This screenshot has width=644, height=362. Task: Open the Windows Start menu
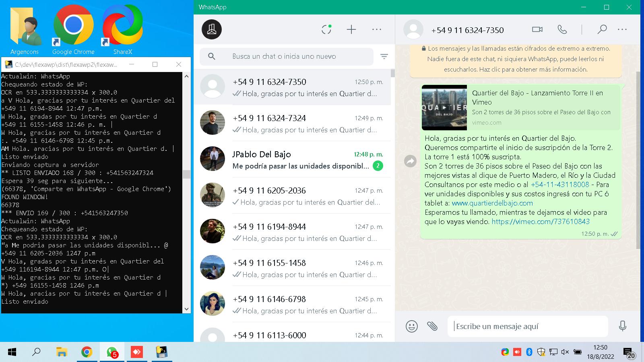click(x=12, y=352)
